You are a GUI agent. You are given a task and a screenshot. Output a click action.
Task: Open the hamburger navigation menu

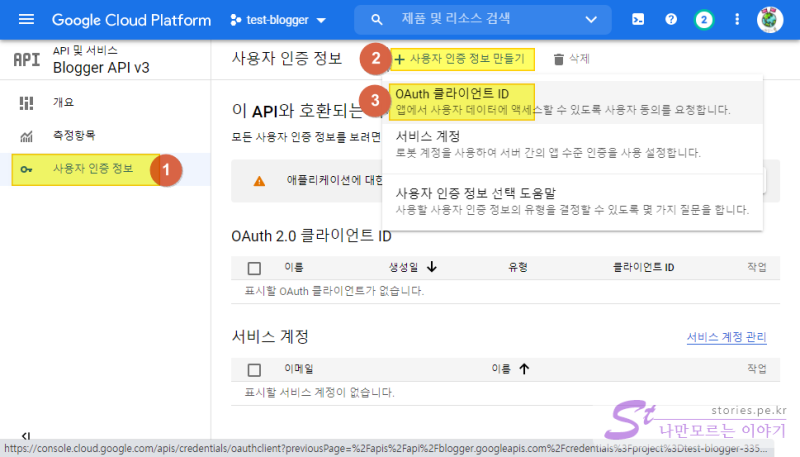click(26, 19)
